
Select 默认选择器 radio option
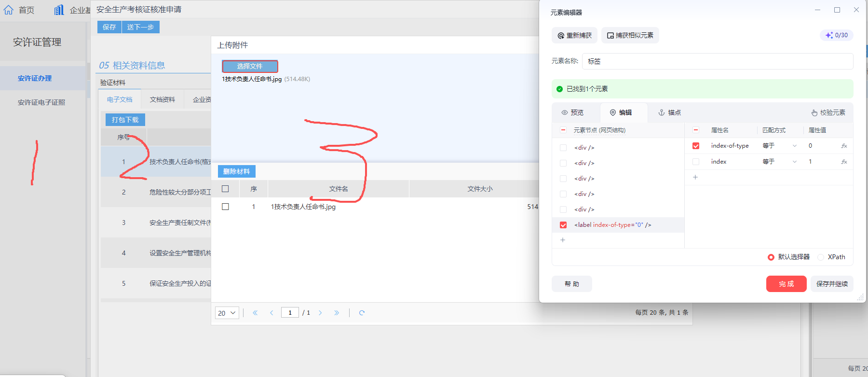pos(771,257)
